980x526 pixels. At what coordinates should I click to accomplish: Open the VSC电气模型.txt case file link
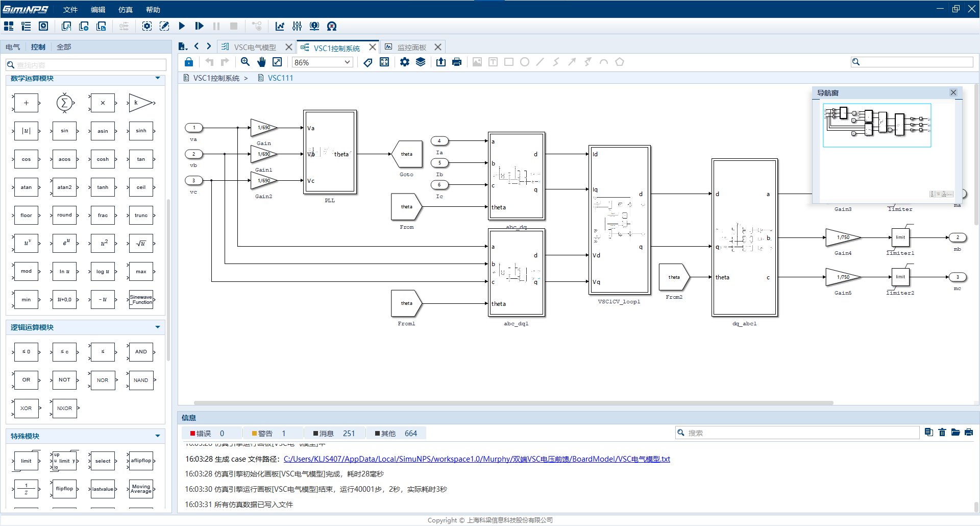tap(477, 459)
